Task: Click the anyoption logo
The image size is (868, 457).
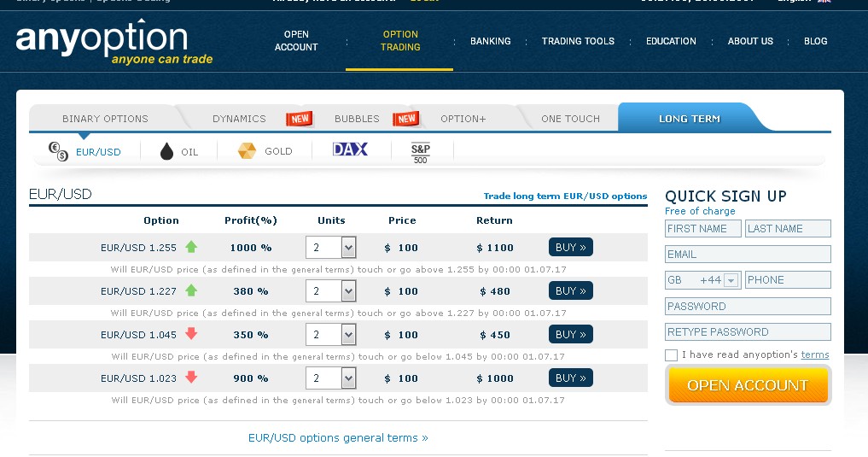Action: pyautogui.click(x=114, y=42)
